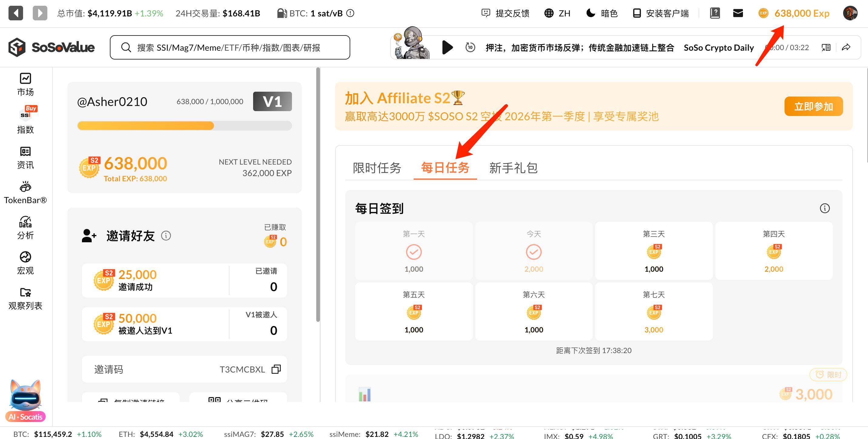This screenshot has height=439, width=868.
Task: Switch to the newcomer gift pack tab
Action: 513,168
